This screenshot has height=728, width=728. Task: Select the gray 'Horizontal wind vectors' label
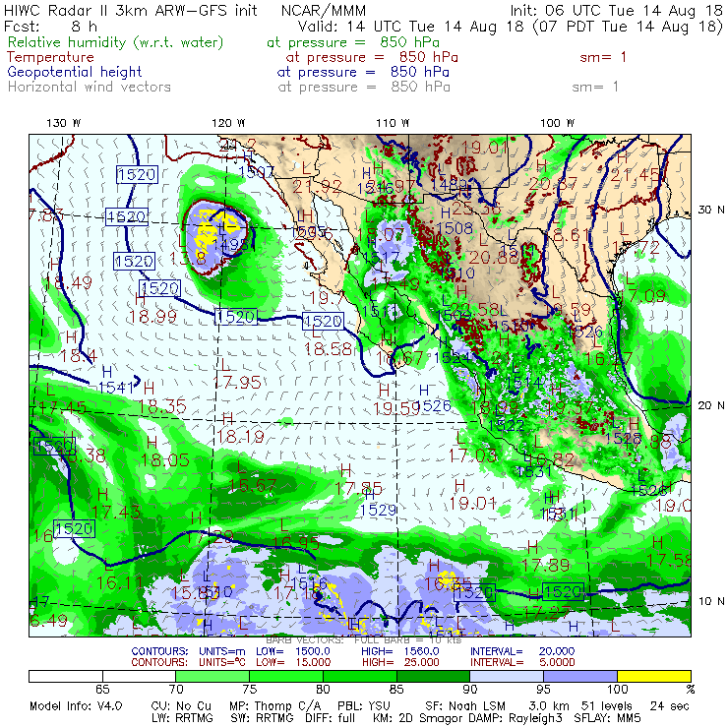[x=90, y=87]
